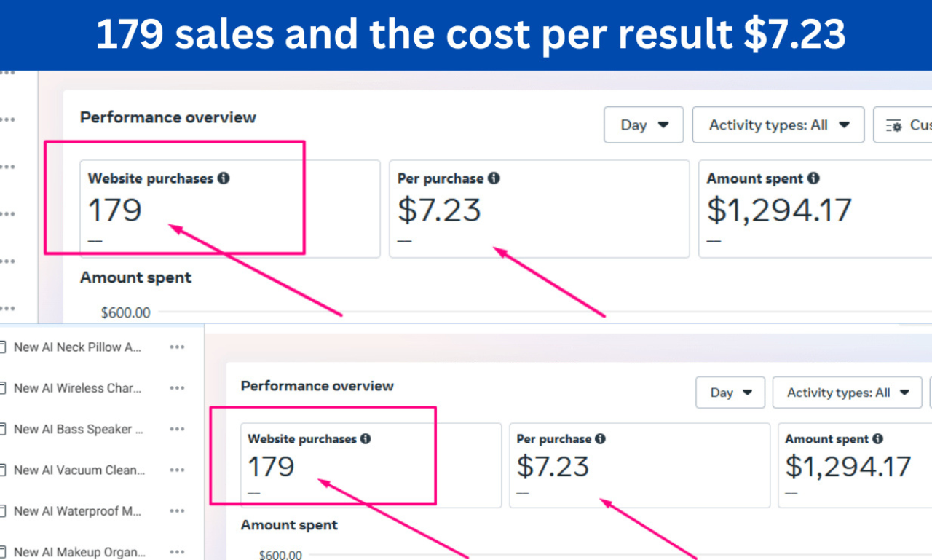Click info icon next to upper Per purchase
The height and width of the screenshot is (560, 932).
tap(494, 178)
